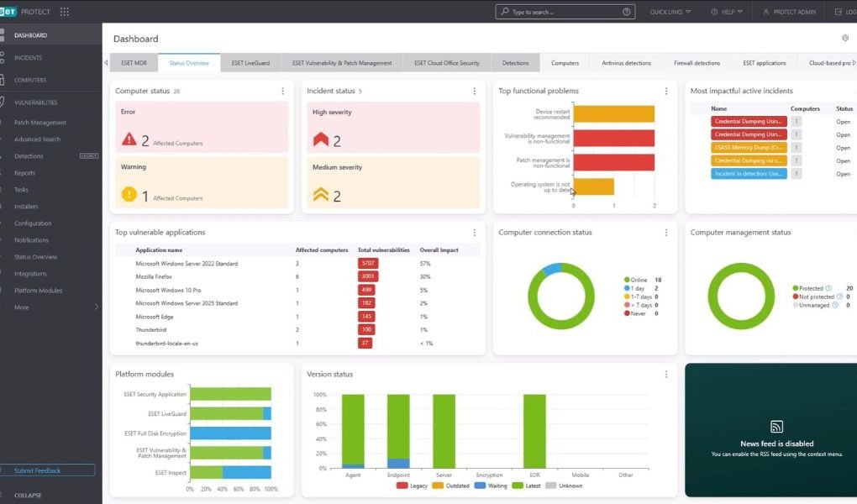Click the red Error triangle icon

[x=129, y=139]
